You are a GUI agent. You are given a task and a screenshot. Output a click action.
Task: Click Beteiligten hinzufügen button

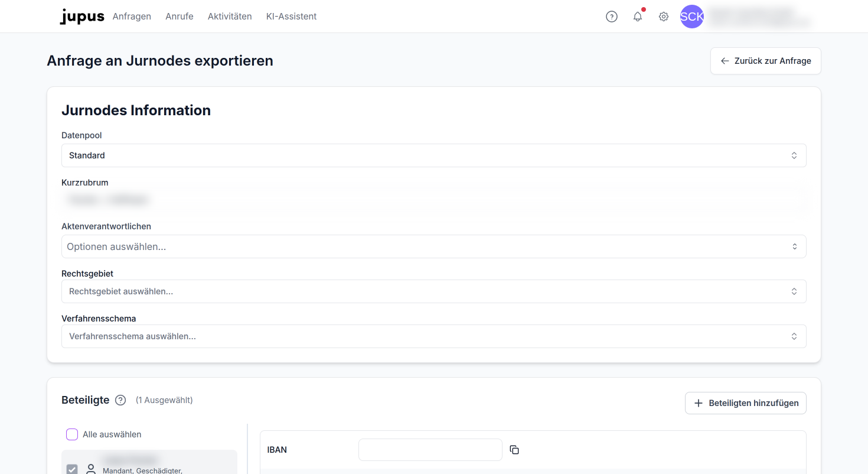pos(746,403)
